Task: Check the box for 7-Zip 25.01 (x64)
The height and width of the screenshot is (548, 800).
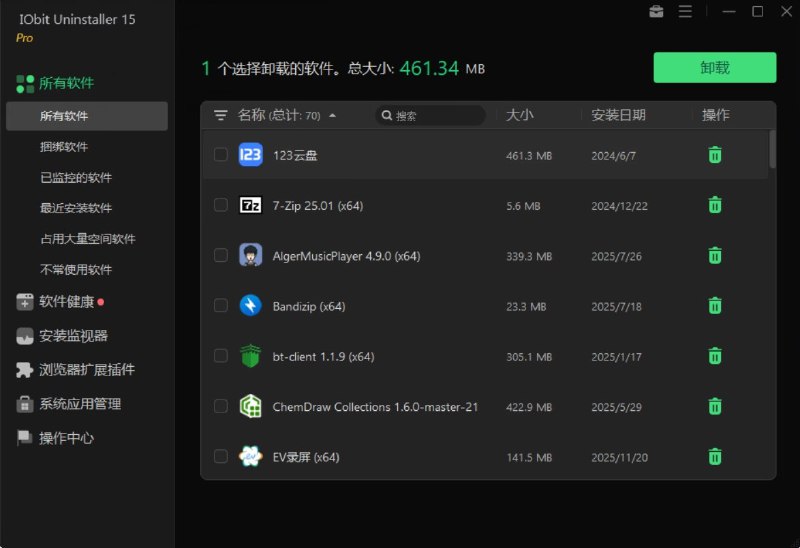Action: (x=221, y=205)
